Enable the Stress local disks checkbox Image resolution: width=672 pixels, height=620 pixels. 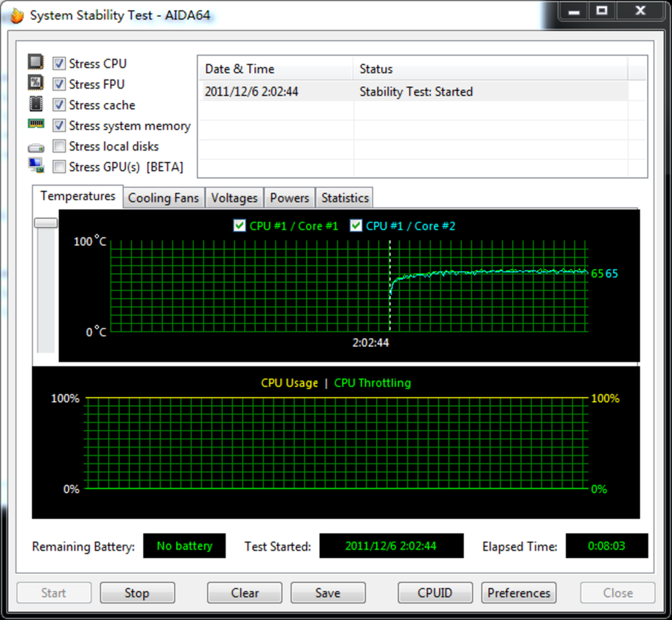point(59,146)
